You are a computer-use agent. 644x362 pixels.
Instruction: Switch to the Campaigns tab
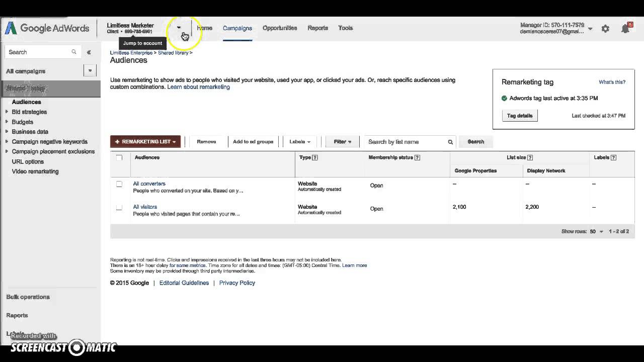click(237, 28)
